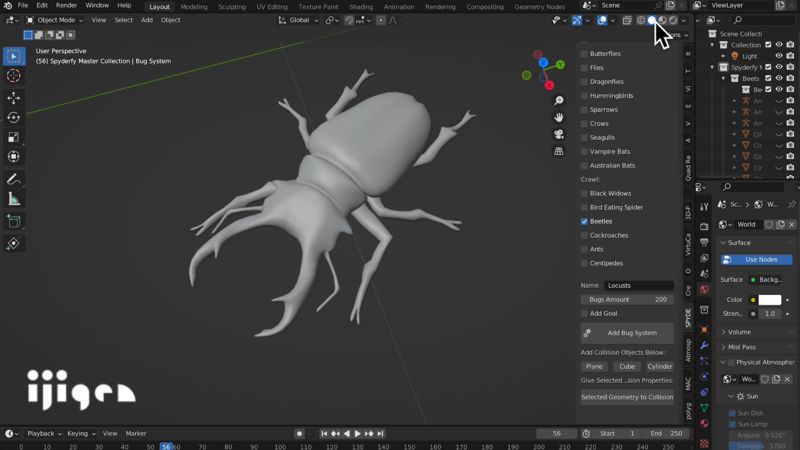Viewport: 800px width, 450px height.
Task: Open the Playback dropdown in timeline
Action: click(x=44, y=434)
